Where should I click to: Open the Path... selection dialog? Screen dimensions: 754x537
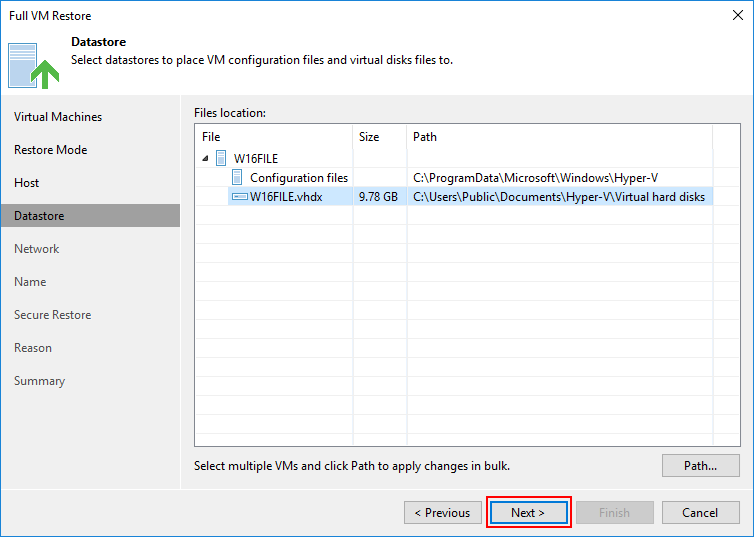click(x=700, y=465)
